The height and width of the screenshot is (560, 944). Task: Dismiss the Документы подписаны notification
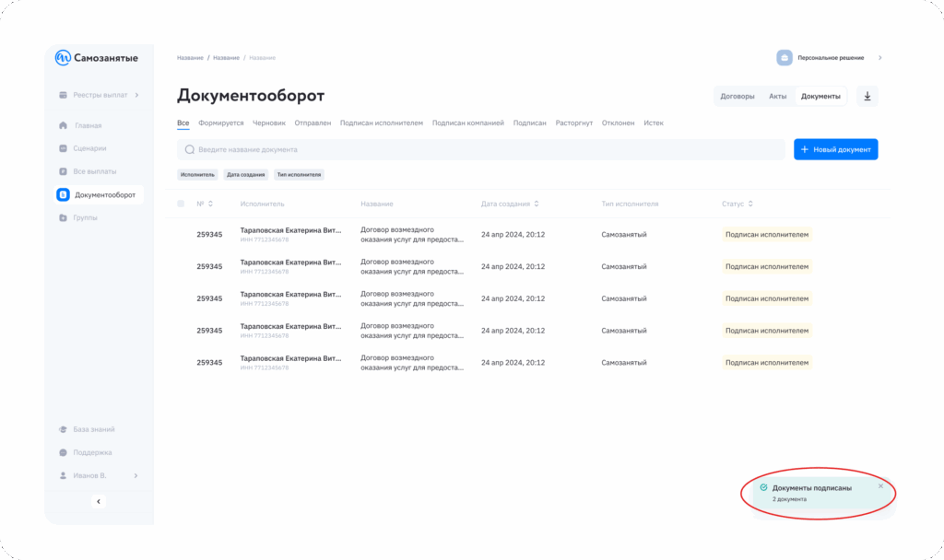(x=880, y=486)
